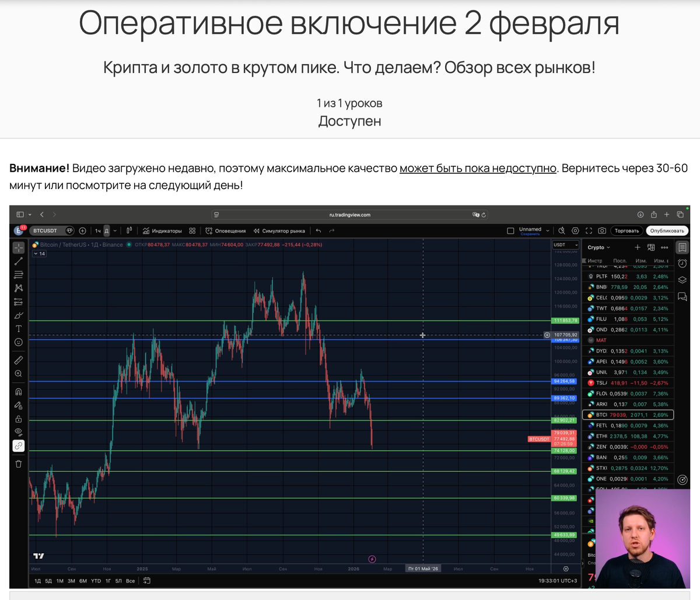Open the indicator templates grid icon

click(192, 231)
